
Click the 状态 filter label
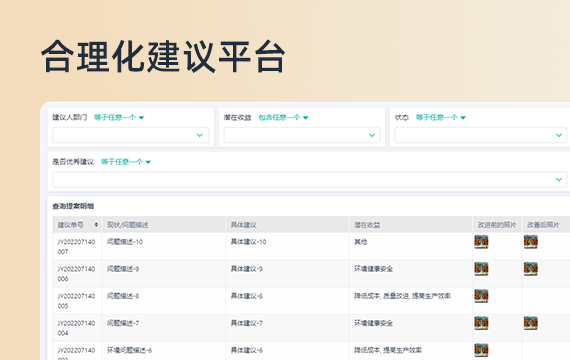coord(402,117)
